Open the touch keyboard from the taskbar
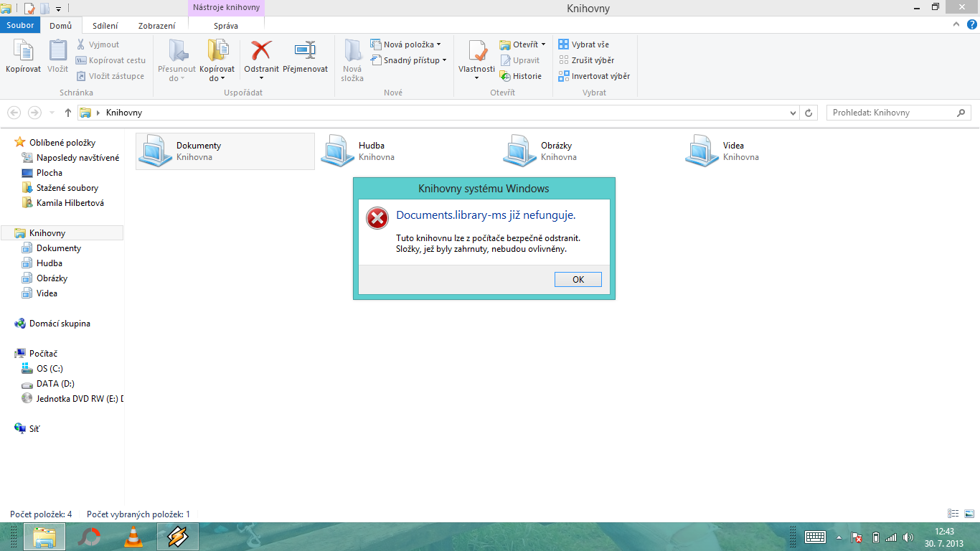 (x=816, y=537)
